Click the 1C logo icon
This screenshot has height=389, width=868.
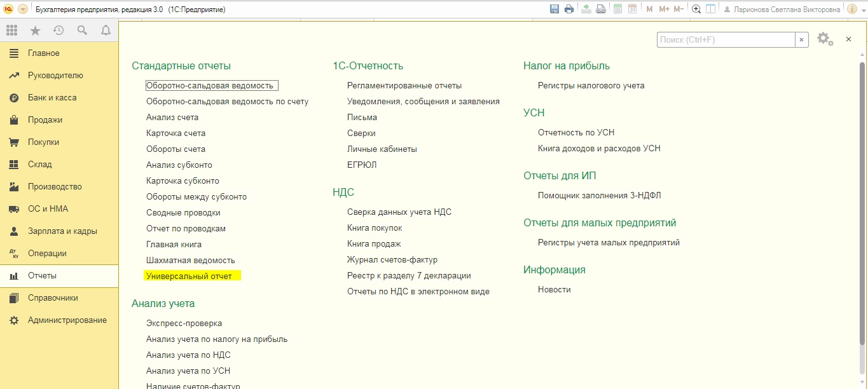coord(8,10)
